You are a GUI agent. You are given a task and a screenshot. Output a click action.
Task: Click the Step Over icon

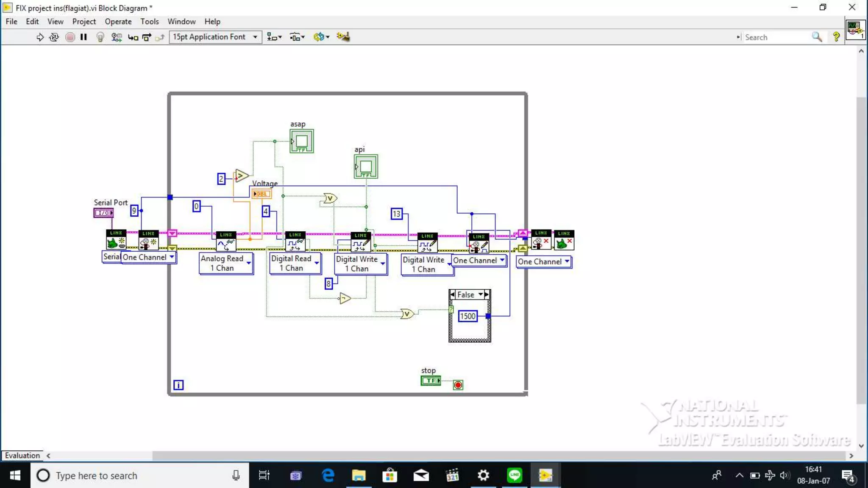point(147,37)
